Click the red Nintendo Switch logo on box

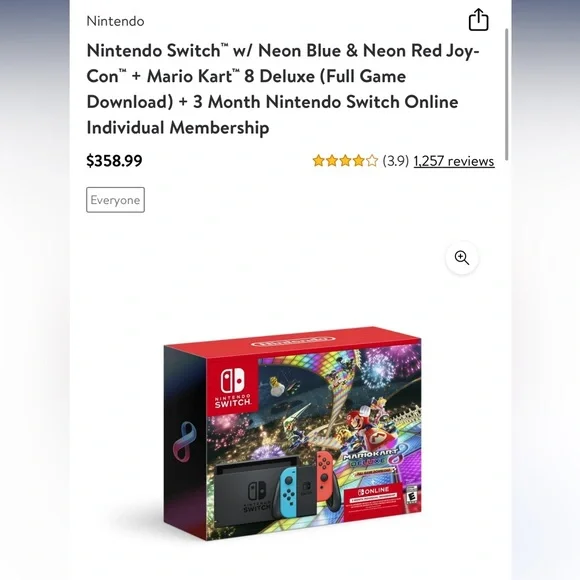click(233, 386)
